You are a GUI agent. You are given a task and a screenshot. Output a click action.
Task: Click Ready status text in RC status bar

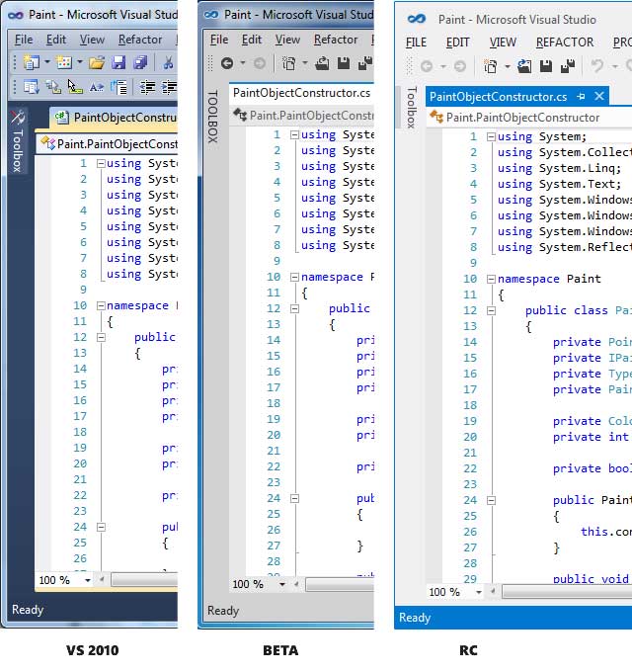coord(415,618)
